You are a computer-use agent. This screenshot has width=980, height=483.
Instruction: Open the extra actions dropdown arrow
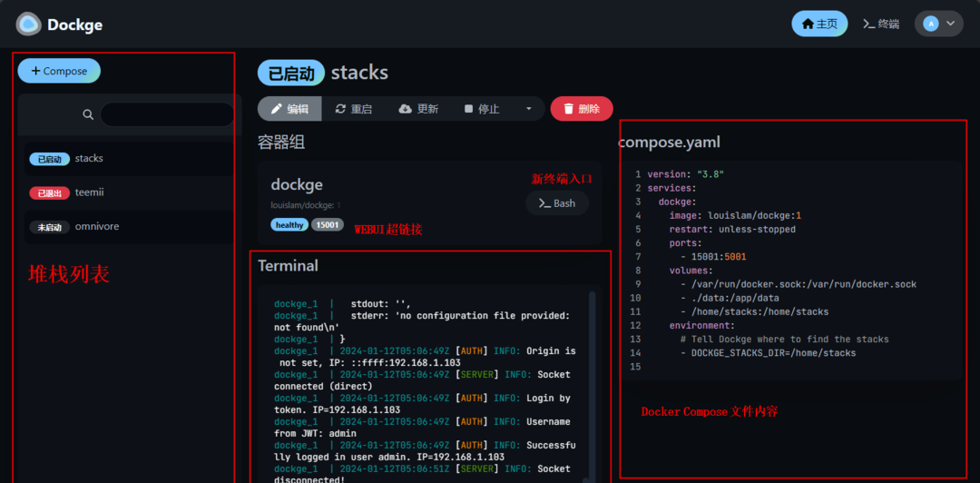[x=529, y=109]
